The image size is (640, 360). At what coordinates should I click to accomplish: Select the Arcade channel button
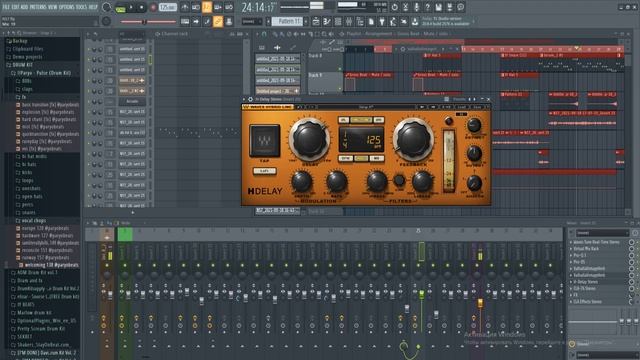pos(132,101)
